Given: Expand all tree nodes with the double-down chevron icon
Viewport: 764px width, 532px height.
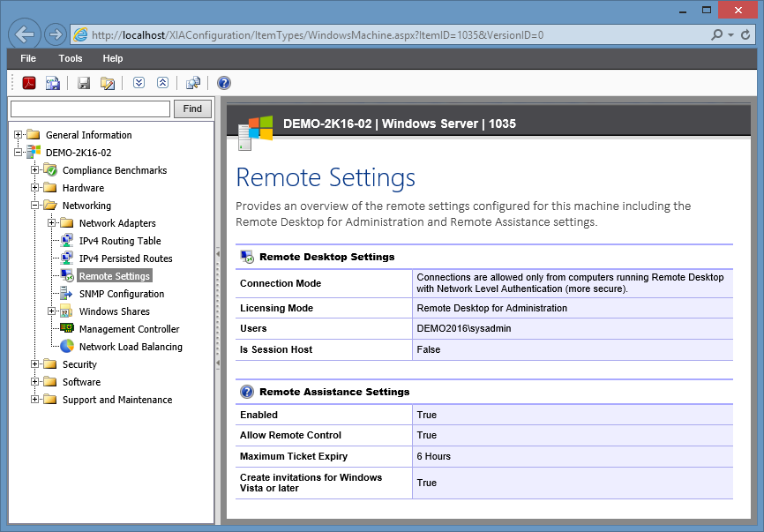Looking at the screenshot, I should pos(140,82).
